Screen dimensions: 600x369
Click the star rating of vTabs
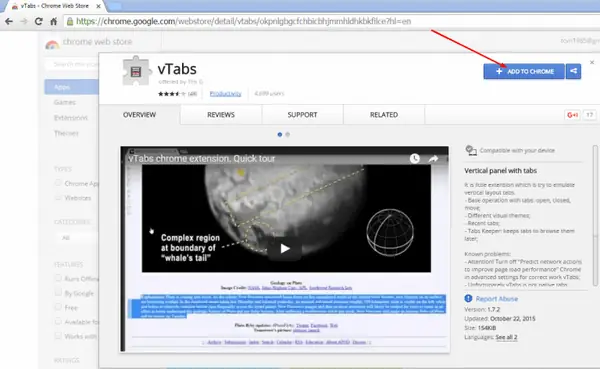[x=172, y=94]
